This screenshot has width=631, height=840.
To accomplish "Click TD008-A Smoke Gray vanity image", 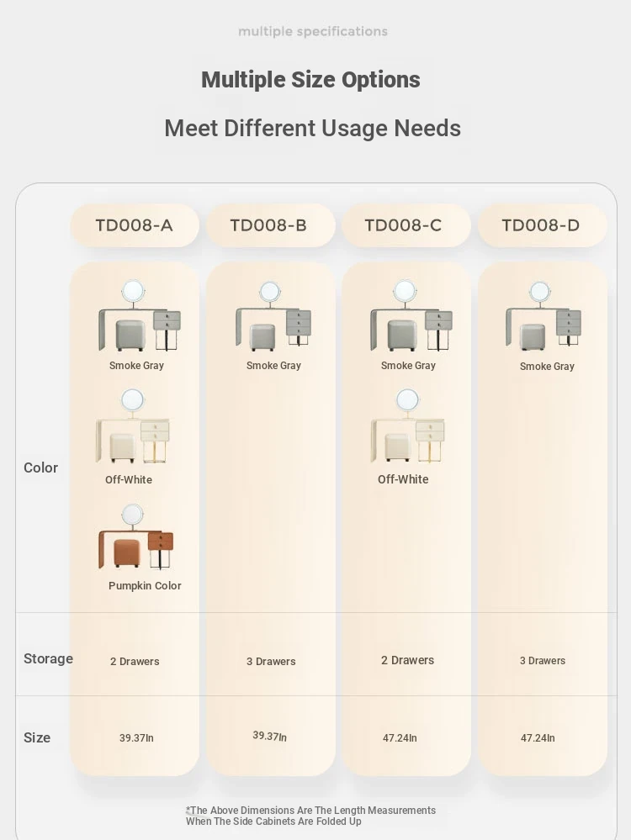I will click(140, 315).
